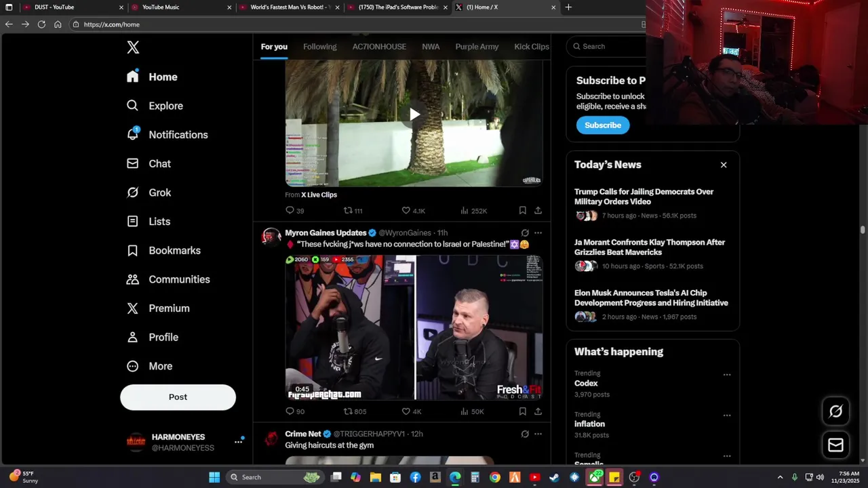The height and width of the screenshot is (488, 868).
Task: Click the X logo in the sidebar
Action: pos(133,47)
